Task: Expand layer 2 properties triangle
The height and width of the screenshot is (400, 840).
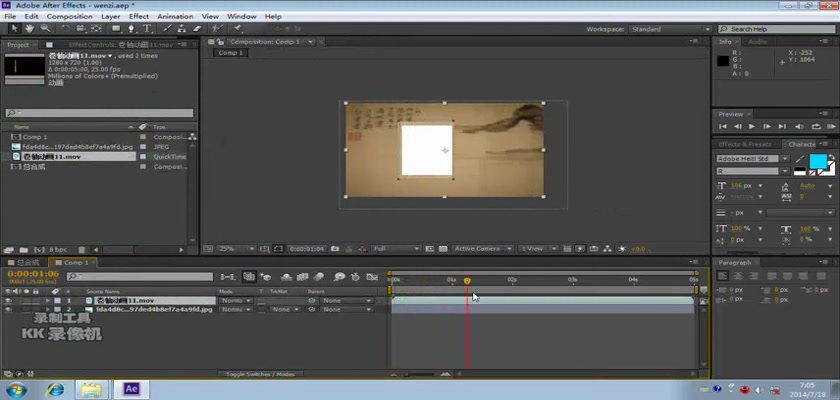Action: [x=48, y=310]
